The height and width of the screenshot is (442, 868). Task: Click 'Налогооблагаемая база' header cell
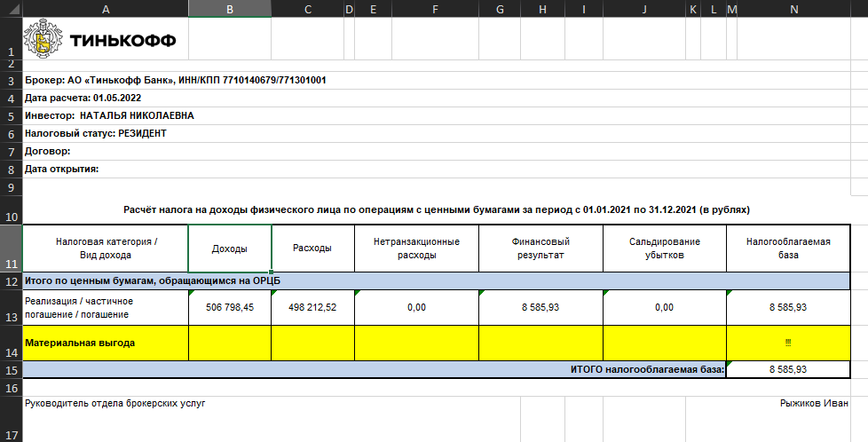788,249
